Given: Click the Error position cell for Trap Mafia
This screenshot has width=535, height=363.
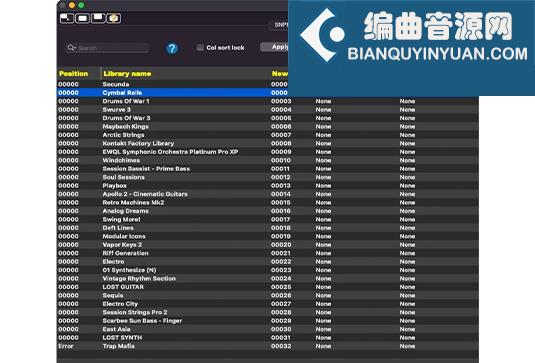Looking at the screenshot, I should pos(66,346).
